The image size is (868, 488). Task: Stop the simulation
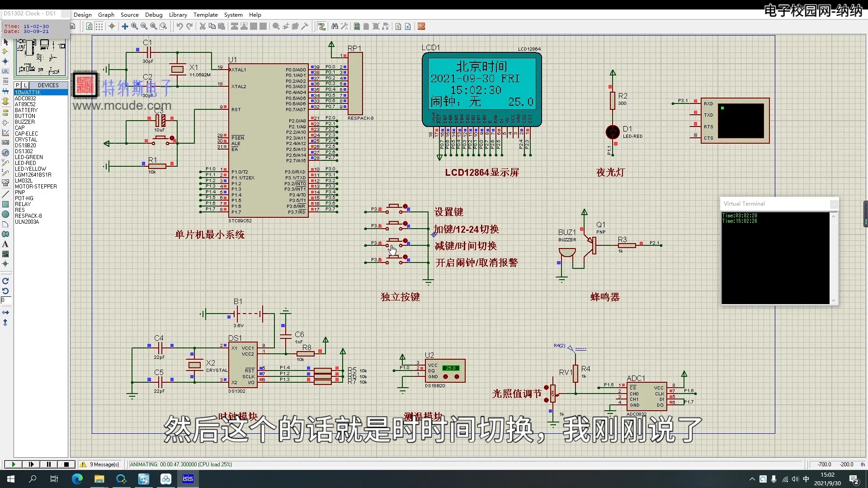tap(66, 464)
